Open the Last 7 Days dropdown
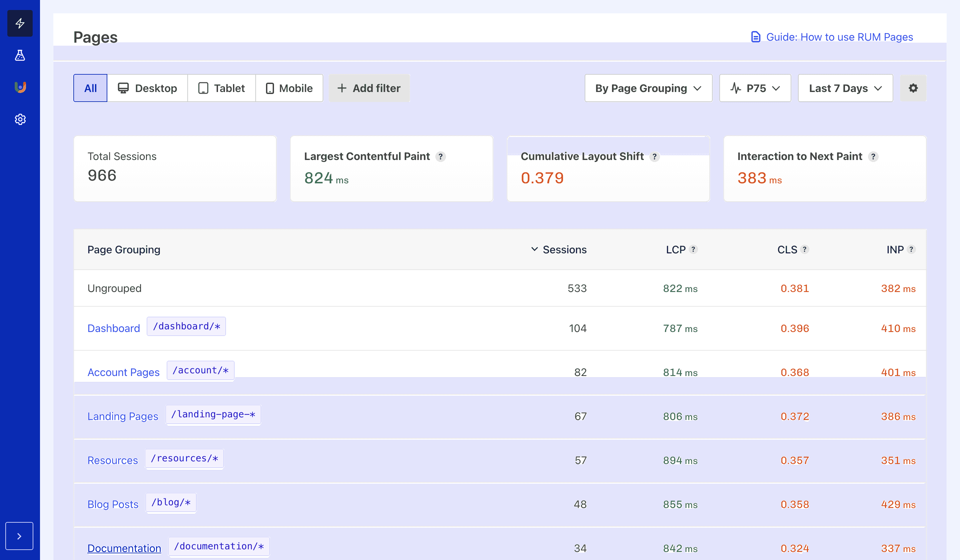This screenshot has height=560, width=960. (x=845, y=88)
